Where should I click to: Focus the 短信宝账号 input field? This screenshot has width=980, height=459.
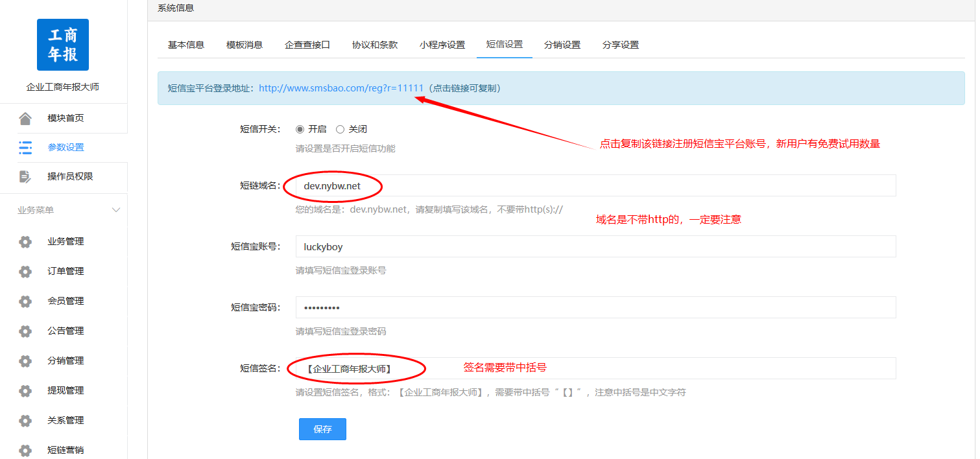[x=595, y=246]
